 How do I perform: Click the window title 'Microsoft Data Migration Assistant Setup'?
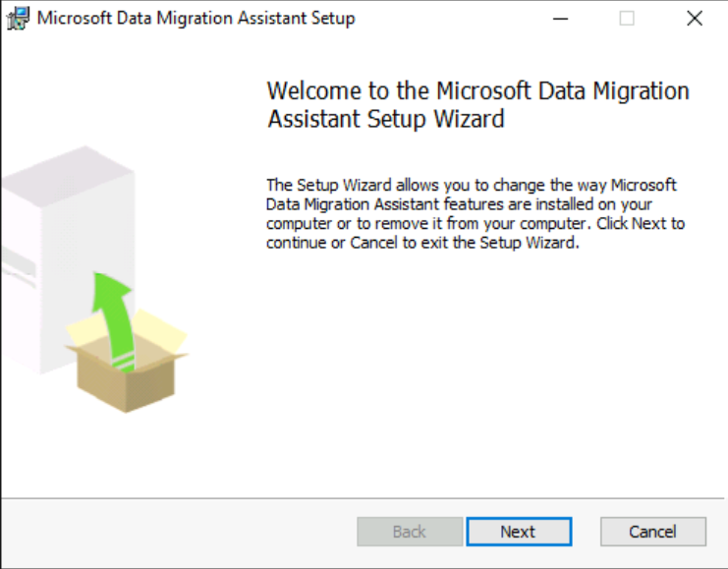[196, 19]
